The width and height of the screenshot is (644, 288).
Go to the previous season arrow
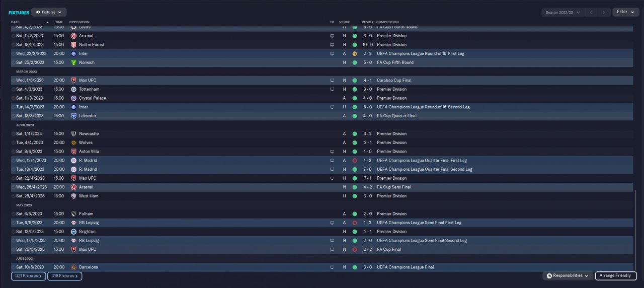pos(592,12)
